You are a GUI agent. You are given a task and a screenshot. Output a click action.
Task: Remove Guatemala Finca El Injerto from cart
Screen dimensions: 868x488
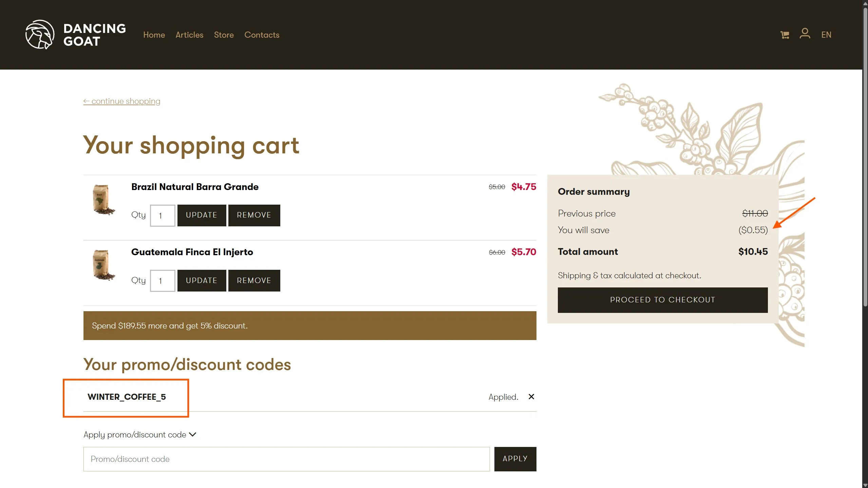click(x=254, y=281)
